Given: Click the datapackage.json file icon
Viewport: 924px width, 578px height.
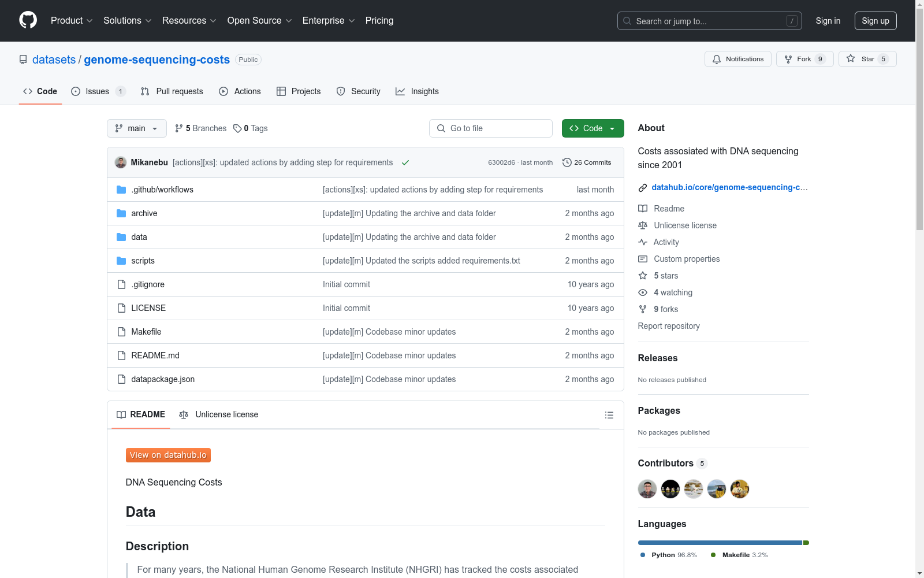Looking at the screenshot, I should coord(121,379).
